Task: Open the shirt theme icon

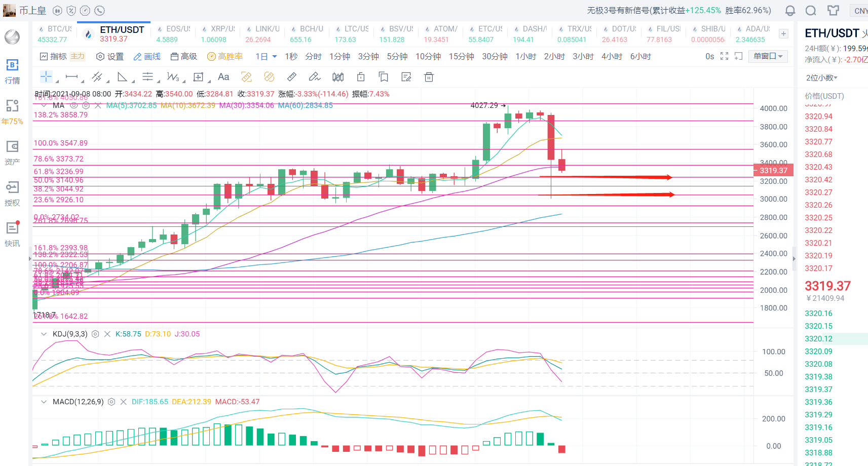Action: 833,11
